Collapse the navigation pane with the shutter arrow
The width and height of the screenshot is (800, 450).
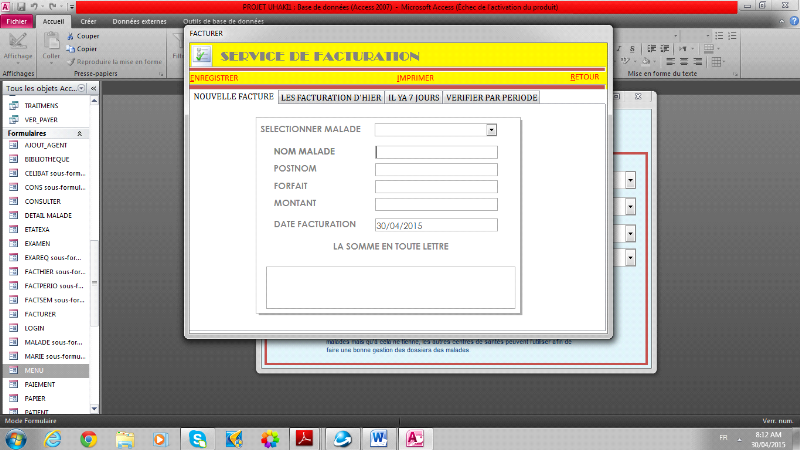coord(94,88)
